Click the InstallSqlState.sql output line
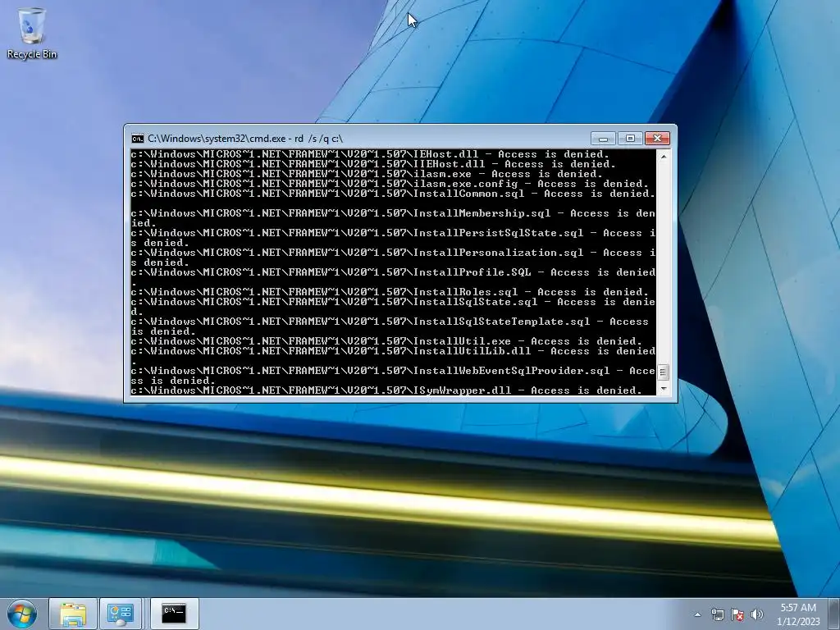 click(x=393, y=307)
